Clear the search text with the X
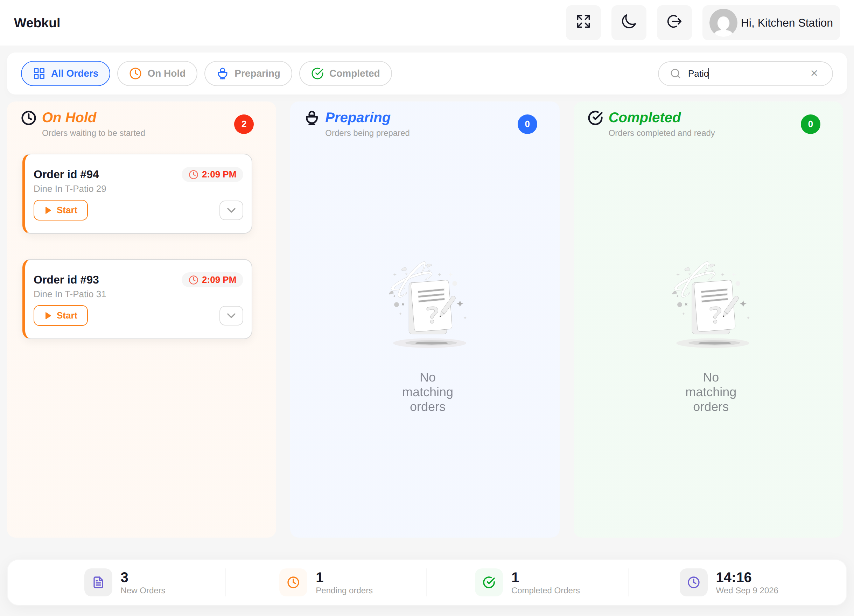The image size is (854, 616). 814,73
